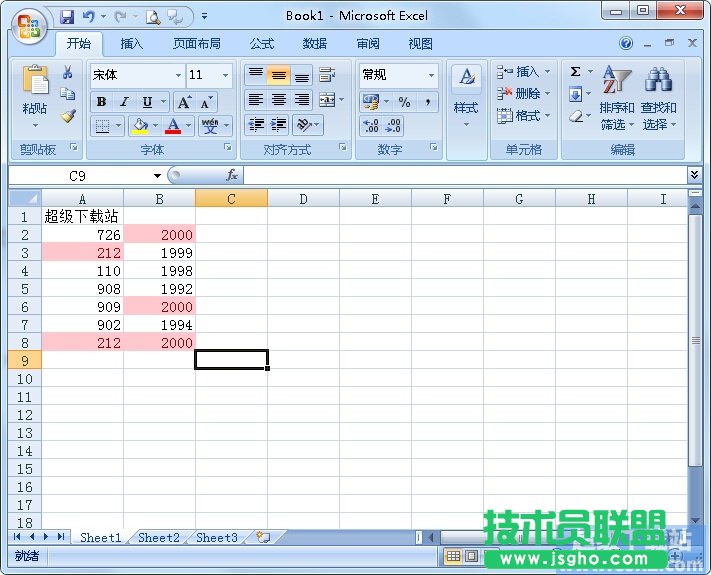Toggle center horizontal alignment
Screen dimensions: 711x575
[x=279, y=100]
